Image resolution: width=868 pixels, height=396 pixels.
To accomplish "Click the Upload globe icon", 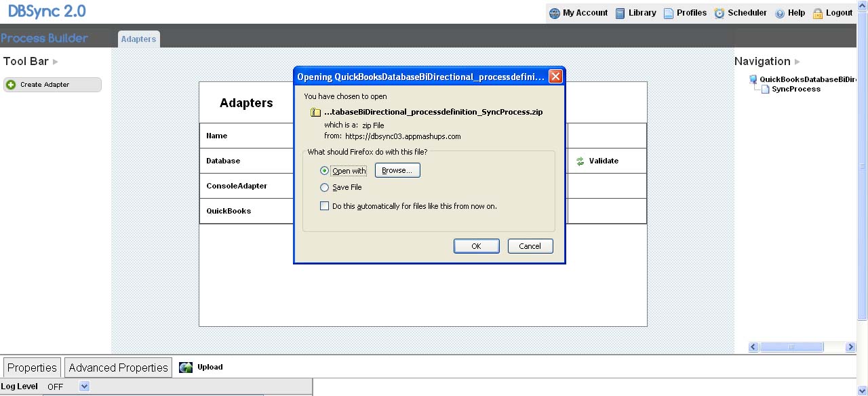I will (x=186, y=368).
